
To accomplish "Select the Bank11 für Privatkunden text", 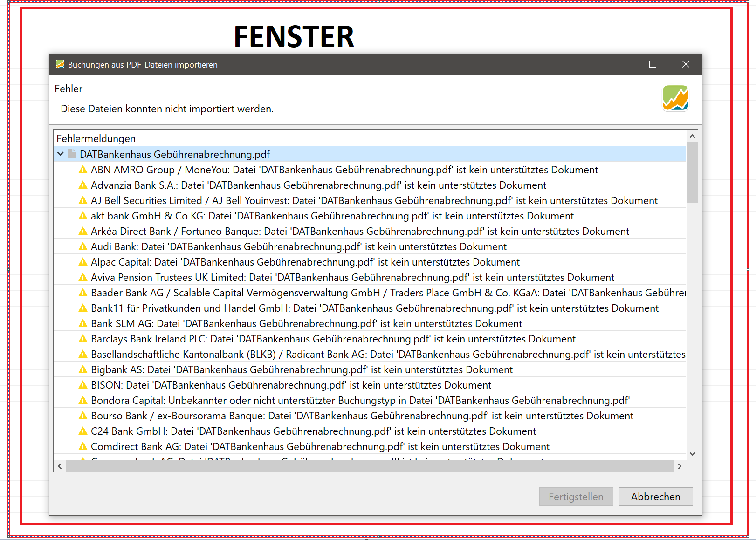I will (x=375, y=308).
